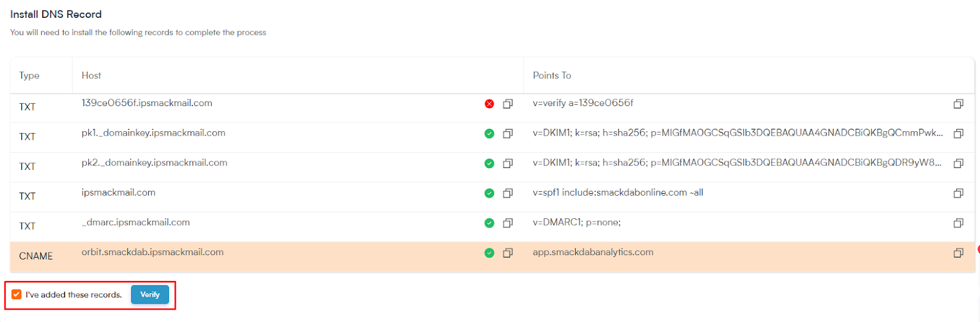Copy the pk2._domainkey host value

tap(508, 163)
